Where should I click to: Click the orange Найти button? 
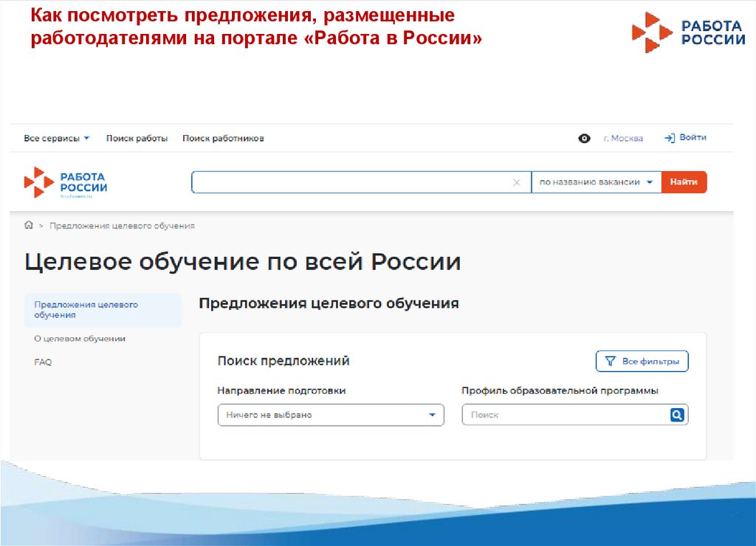684,182
